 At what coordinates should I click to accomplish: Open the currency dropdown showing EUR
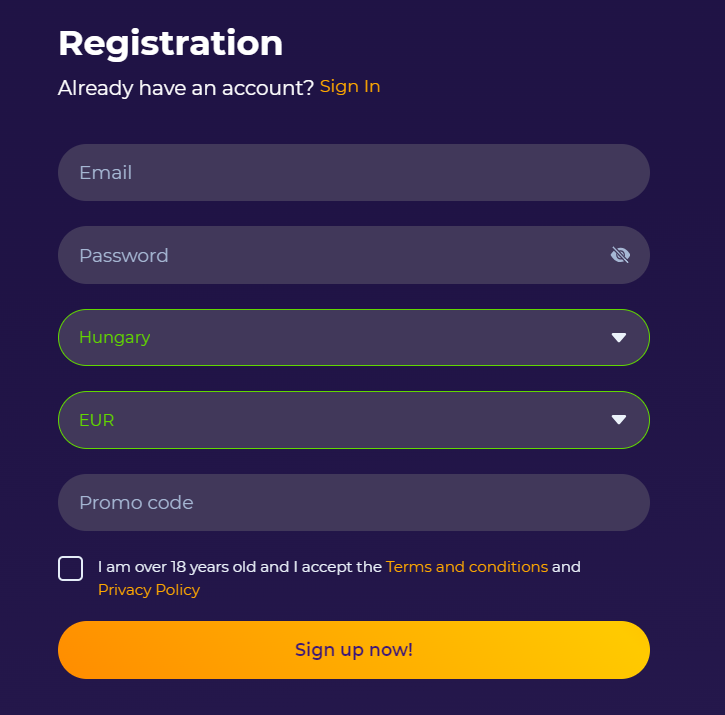tap(354, 419)
